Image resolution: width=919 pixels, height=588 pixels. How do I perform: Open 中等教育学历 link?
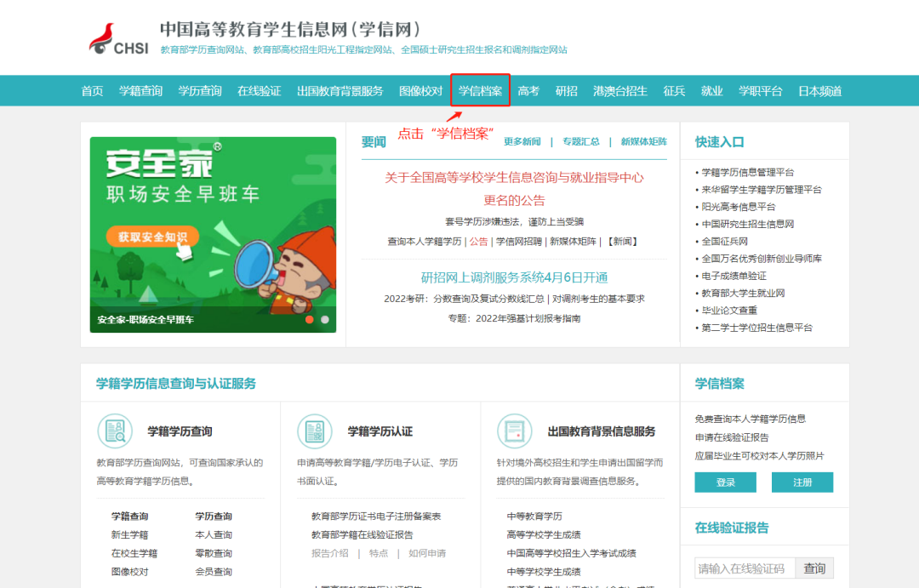click(534, 517)
